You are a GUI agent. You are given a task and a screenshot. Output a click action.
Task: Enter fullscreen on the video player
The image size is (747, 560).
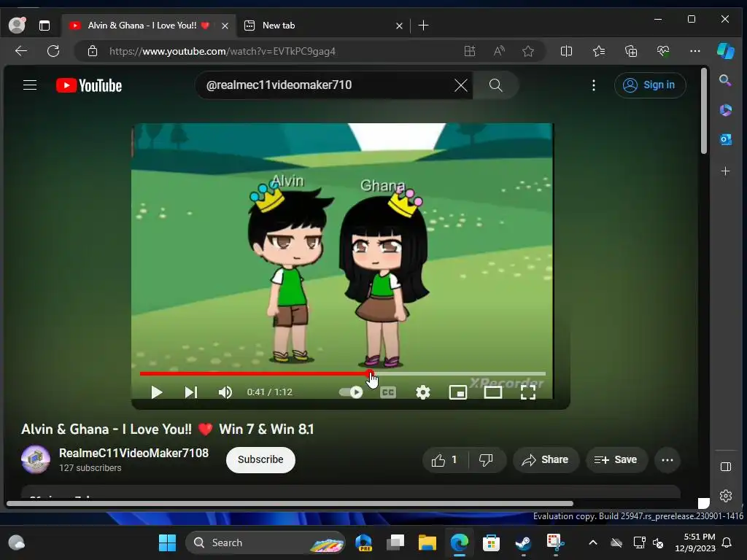528,392
